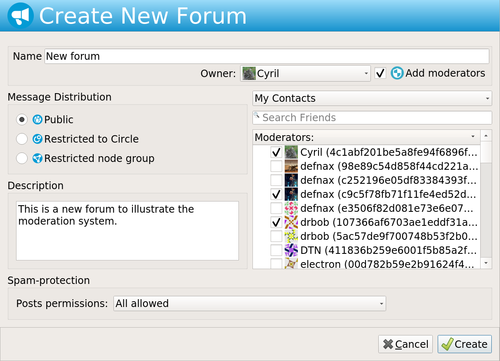Click the drbob (107366af...) avatar icon
Image resolution: width=500 pixels, height=361 pixels.
point(291,222)
